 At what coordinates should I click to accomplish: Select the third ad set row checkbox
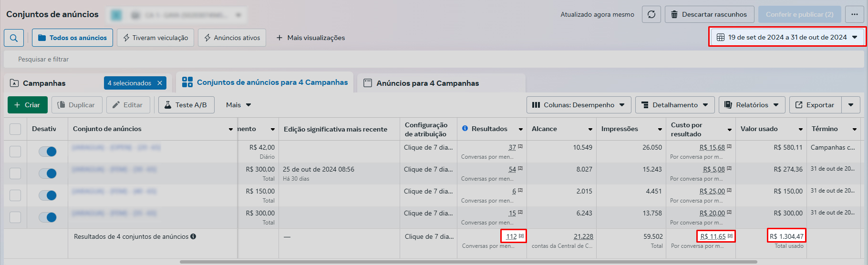(15, 195)
